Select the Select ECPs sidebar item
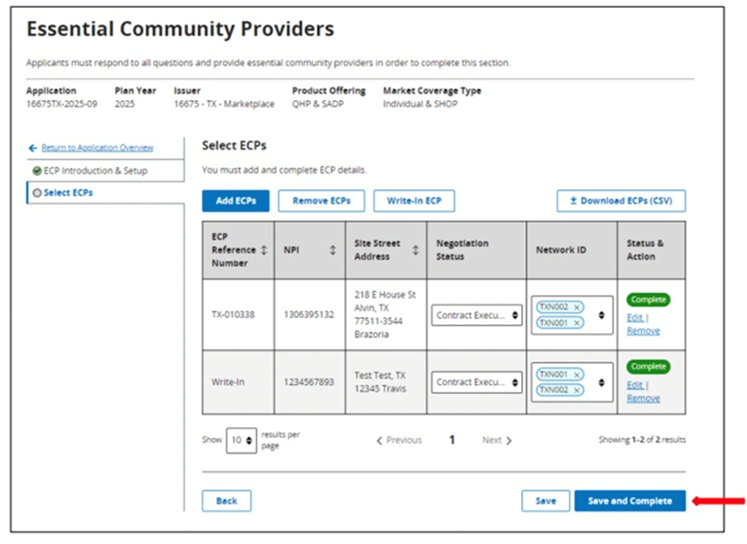 [x=68, y=193]
